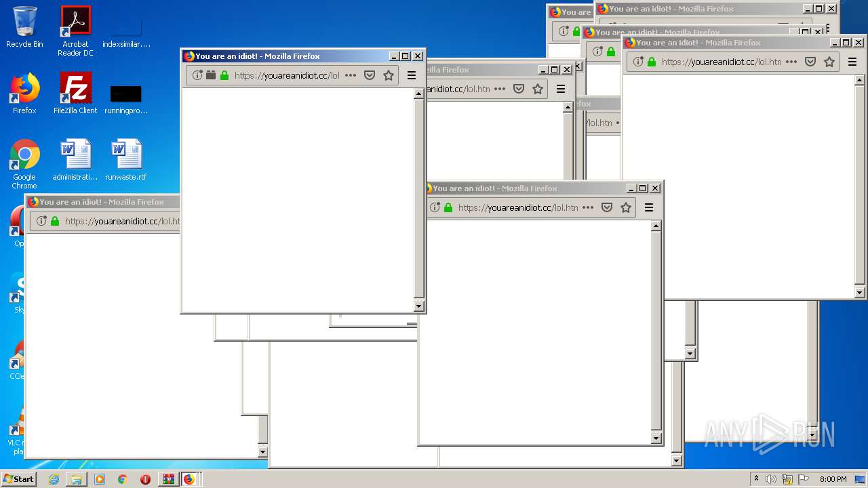The height and width of the screenshot is (488, 868).
Task: Select the Firefox desktop shortcut
Action: click(x=24, y=94)
